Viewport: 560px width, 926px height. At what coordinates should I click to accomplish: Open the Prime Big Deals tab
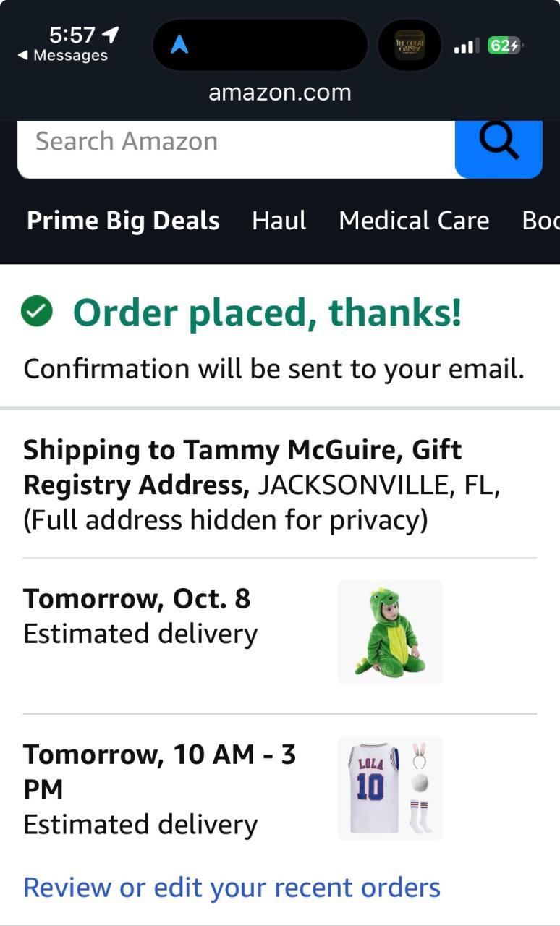pos(123,221)
